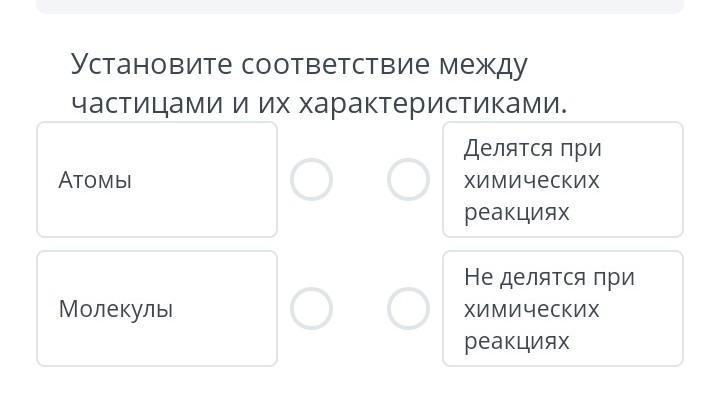This screenshot has height=395, width=720.
Task: Select the connector circle beside Молекулы
Action: [x=311, y=308]
